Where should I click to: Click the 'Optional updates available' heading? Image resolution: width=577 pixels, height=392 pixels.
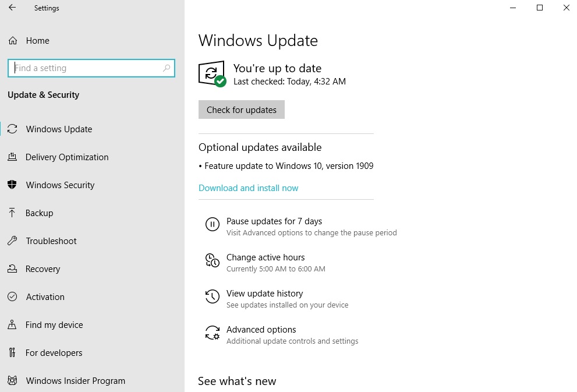pos(260,147)
